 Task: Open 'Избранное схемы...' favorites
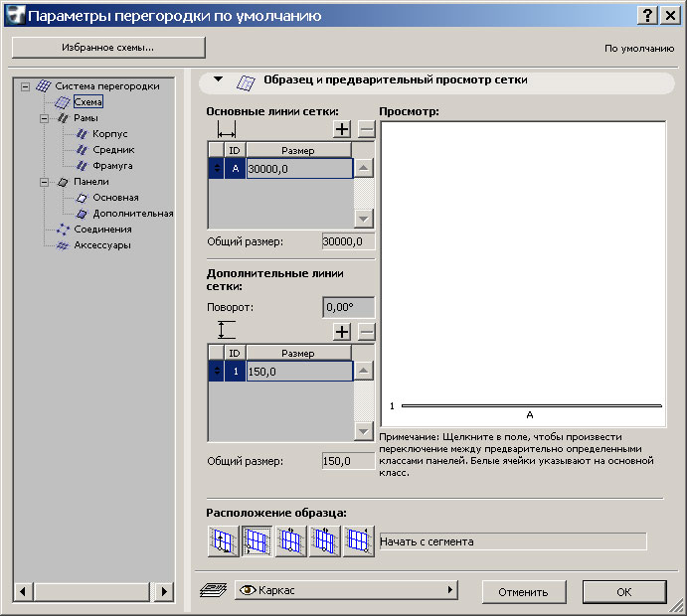[108, 48]
